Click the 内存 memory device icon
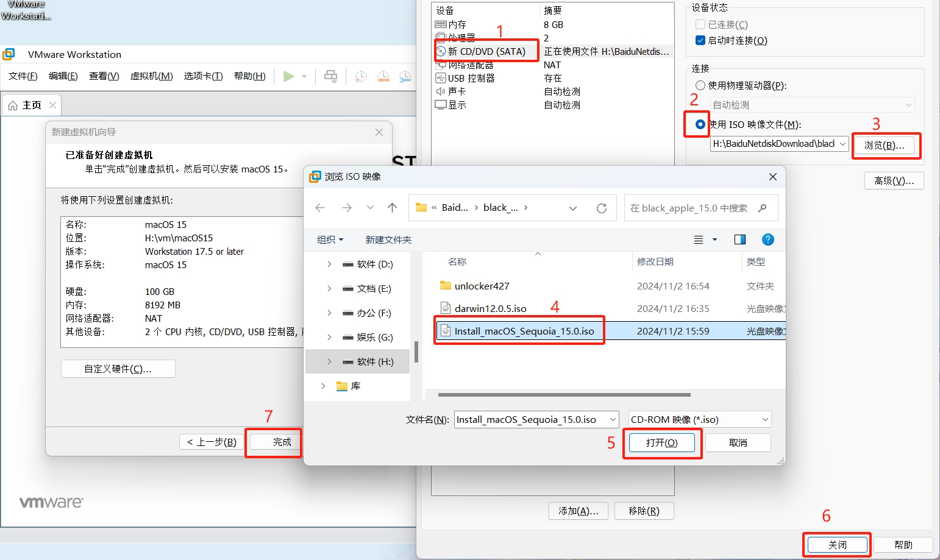The image size is (940, 560). coord(441,24)
